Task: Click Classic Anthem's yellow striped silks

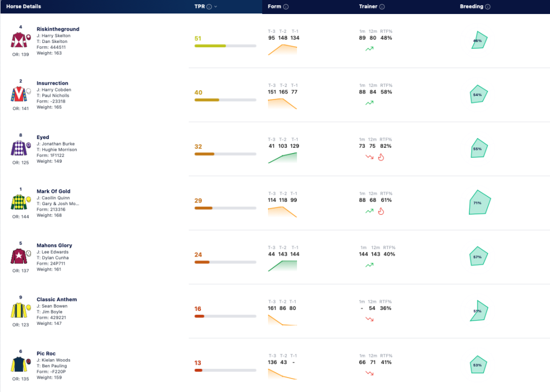Action: (20, 310)
